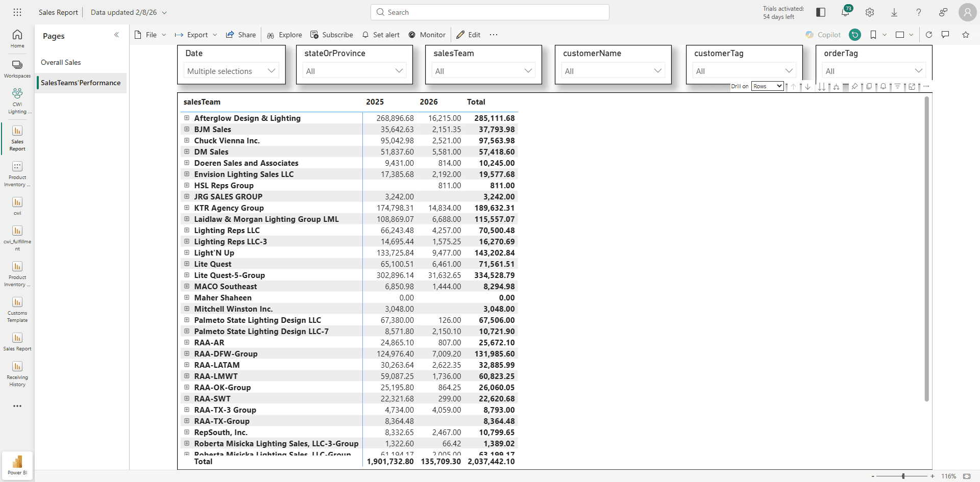Go to Home in left navigation
The image size is (980, 482).
pyautogui.click(x=17, y=39)
